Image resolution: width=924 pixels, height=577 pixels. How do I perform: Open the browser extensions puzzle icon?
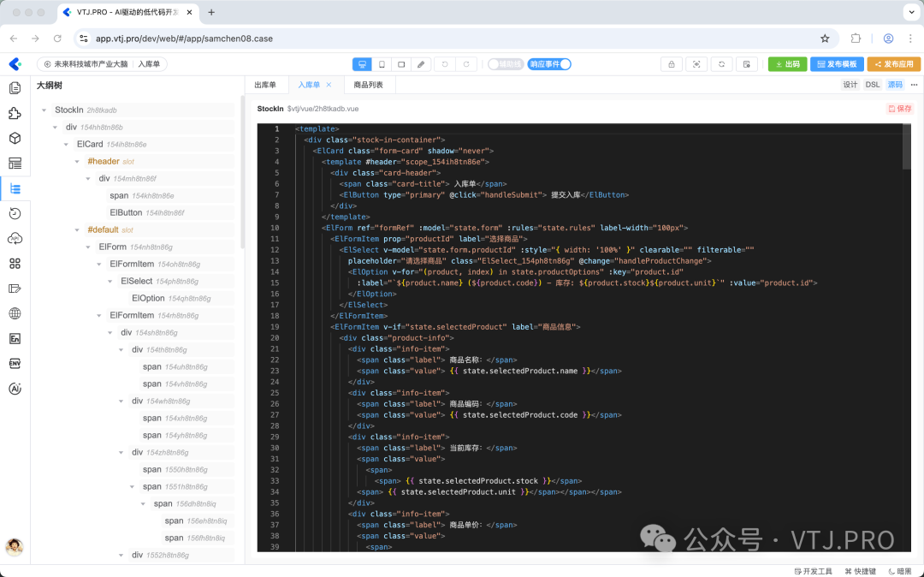pyautogui.click(x=856, y=39)
